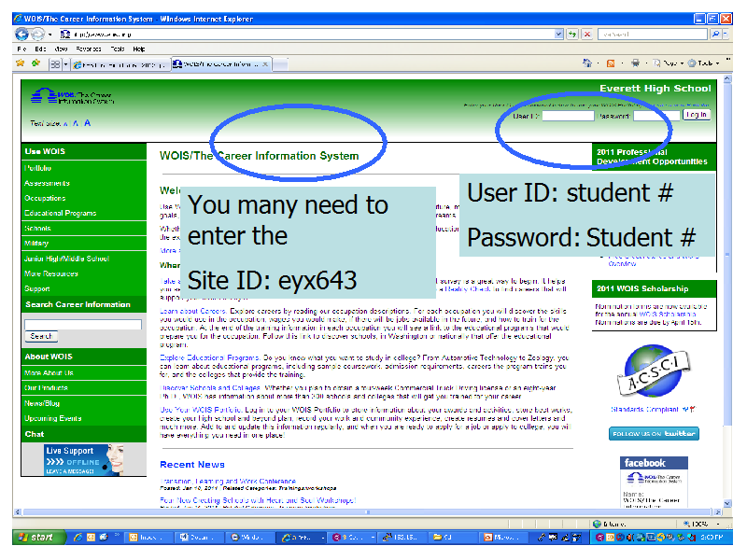Open the Edit menu
The height and width of the screenshot is (560, 747).
tap(40, 49)
